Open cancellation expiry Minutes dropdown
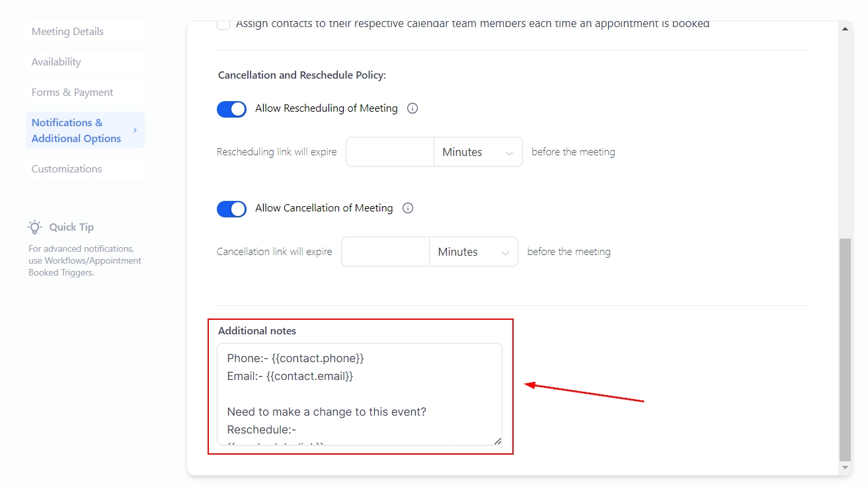This screenshot has height=489, width=868. click(x=473, y=252)
